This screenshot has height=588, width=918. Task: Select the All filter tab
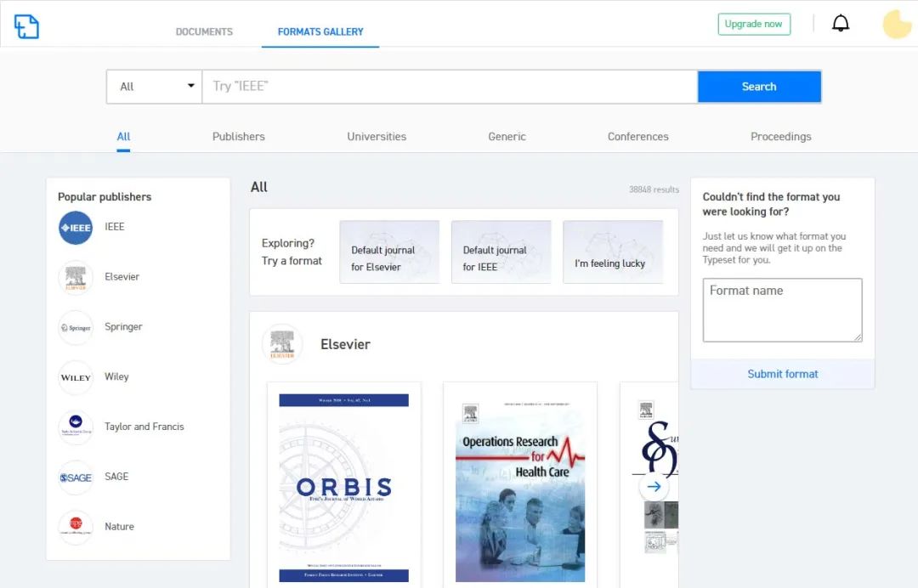pos(123,136)
